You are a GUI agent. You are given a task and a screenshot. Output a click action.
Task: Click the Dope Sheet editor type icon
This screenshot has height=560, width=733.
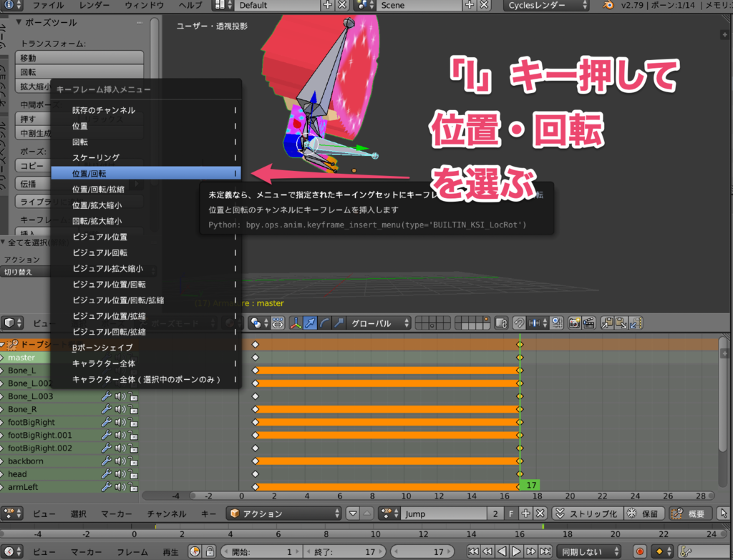pos(10,514)
